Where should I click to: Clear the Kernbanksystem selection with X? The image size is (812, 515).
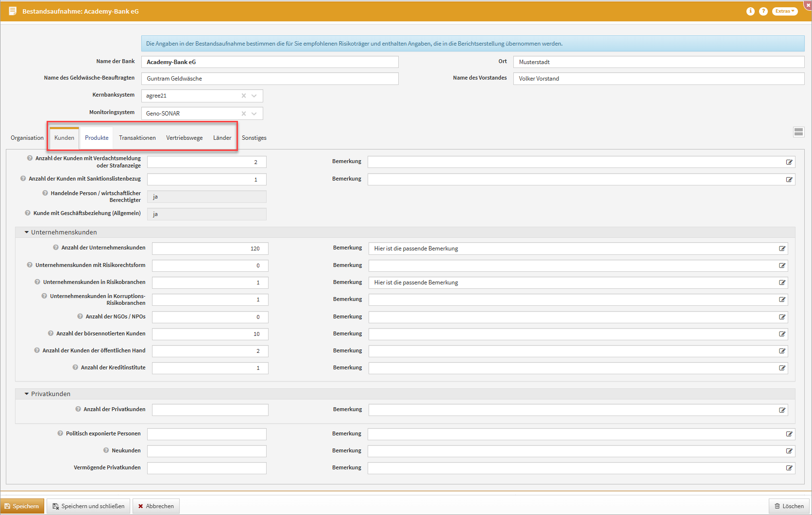[x=244, y=96]
